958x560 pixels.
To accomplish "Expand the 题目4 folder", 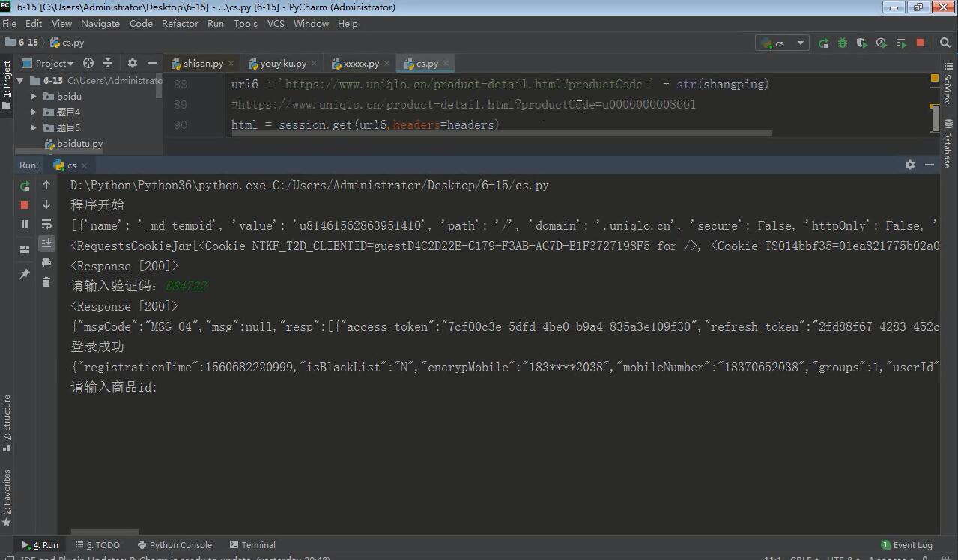I will coord(33,112).
